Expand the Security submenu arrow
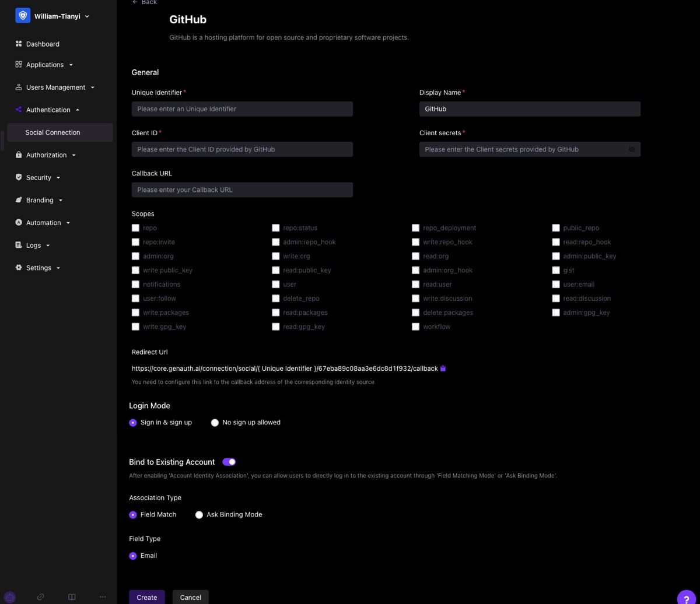This screenshot has width=700, height=604. (58, 178)
